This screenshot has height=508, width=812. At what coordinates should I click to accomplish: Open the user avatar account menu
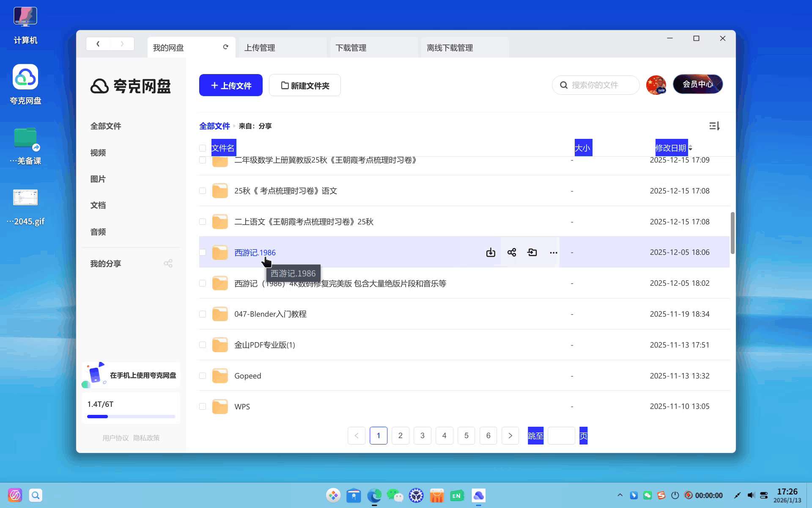(x=656, y=85)
